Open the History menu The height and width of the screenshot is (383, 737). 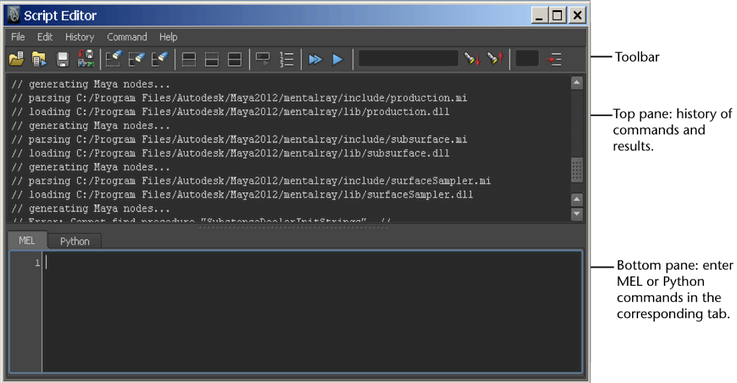tap(79, 37)
